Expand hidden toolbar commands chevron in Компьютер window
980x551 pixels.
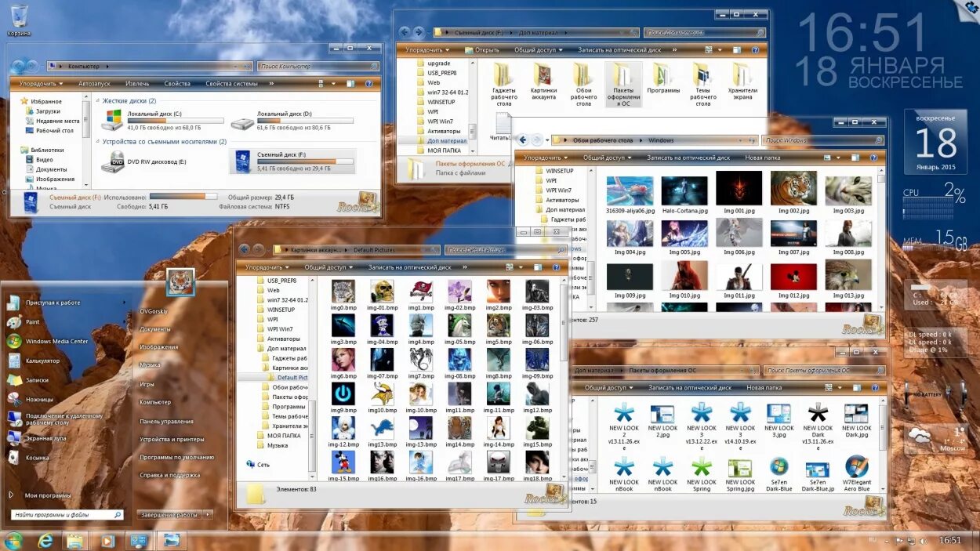(271, 83)
